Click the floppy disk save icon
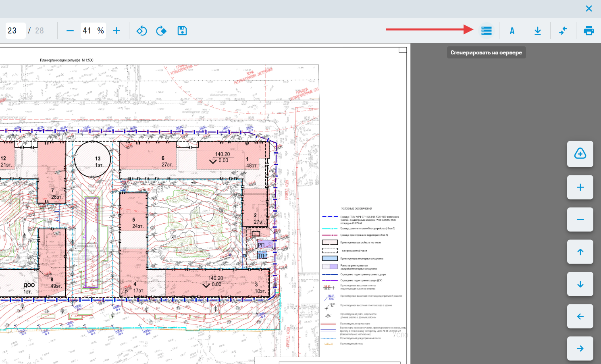Image resolution: width=601 pixels, height=364 pixels. click(182, 31)
